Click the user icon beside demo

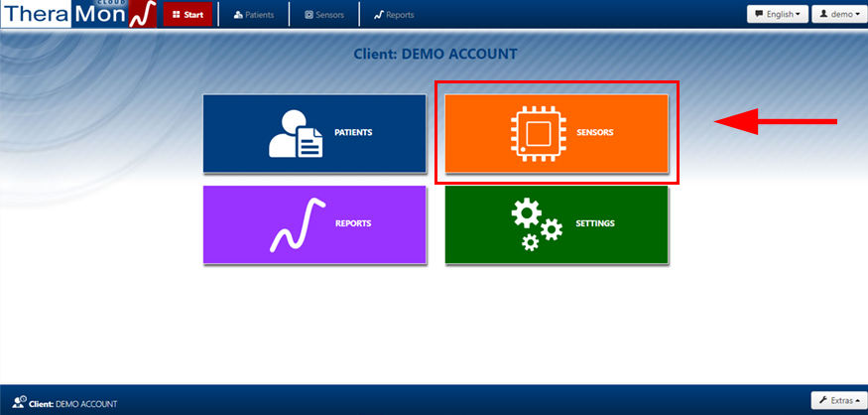click(x=823, y=15)
